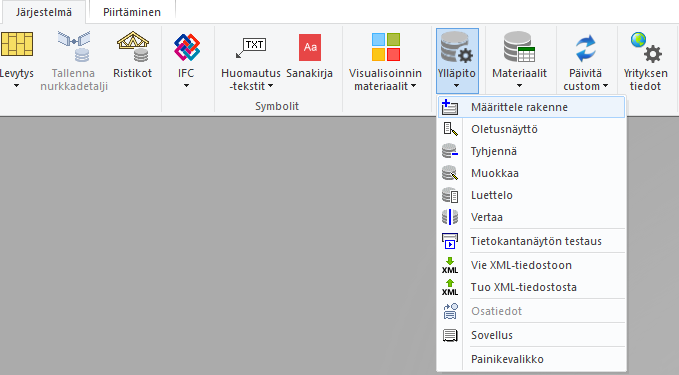
Task: Click the Visualisoinnin materiaalit color tiles icon
Action: (x=385, y=47)
